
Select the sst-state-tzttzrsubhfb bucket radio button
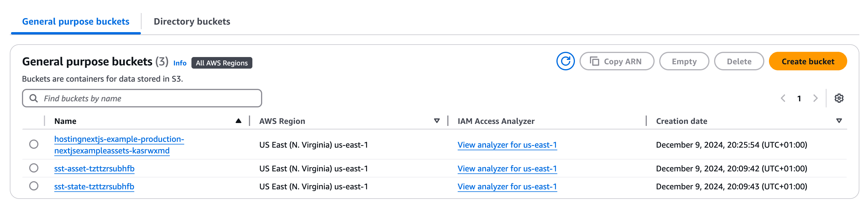[34, 186]
